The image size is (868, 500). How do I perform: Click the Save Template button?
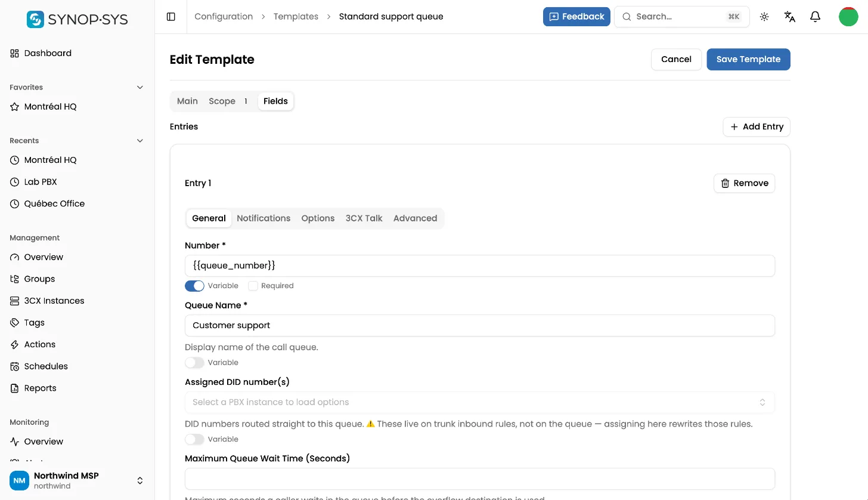(x=748, y=59)
